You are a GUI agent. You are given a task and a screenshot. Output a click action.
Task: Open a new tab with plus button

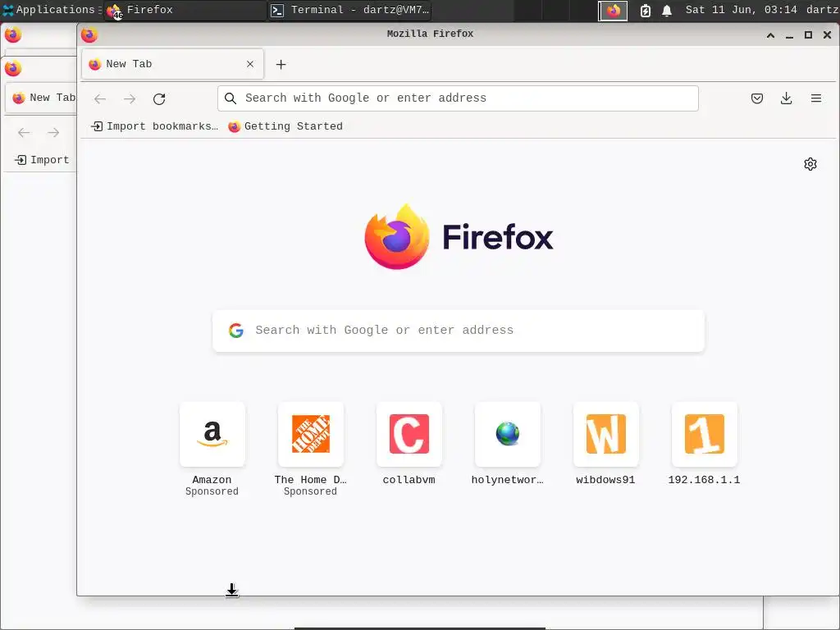click(x=281, y=64)
